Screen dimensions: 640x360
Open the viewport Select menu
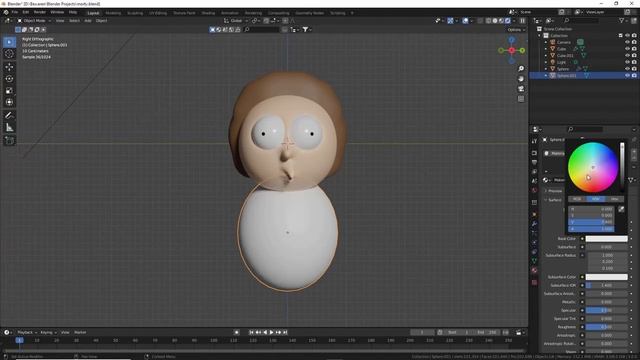(x=74, y=20)
